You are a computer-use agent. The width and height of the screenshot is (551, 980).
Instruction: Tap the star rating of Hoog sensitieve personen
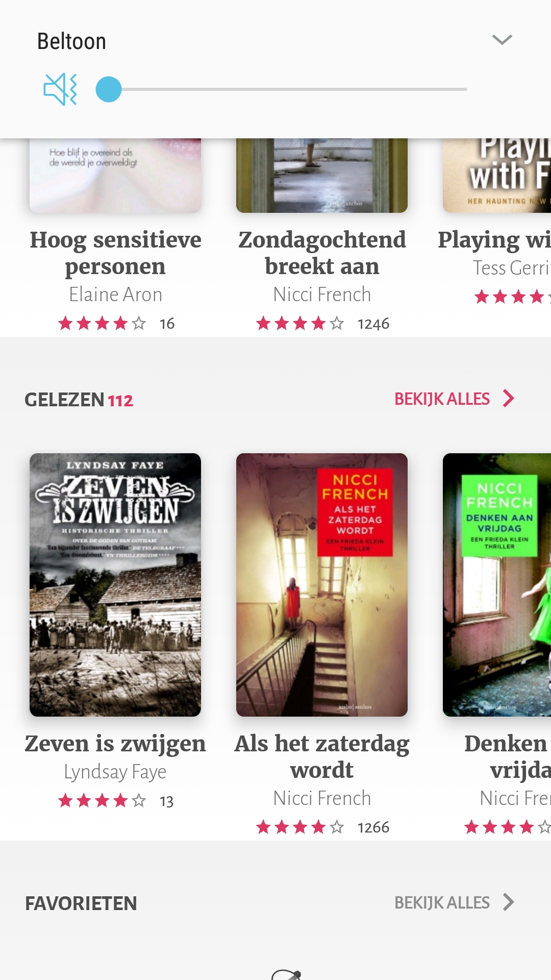[x=102, y=323]
